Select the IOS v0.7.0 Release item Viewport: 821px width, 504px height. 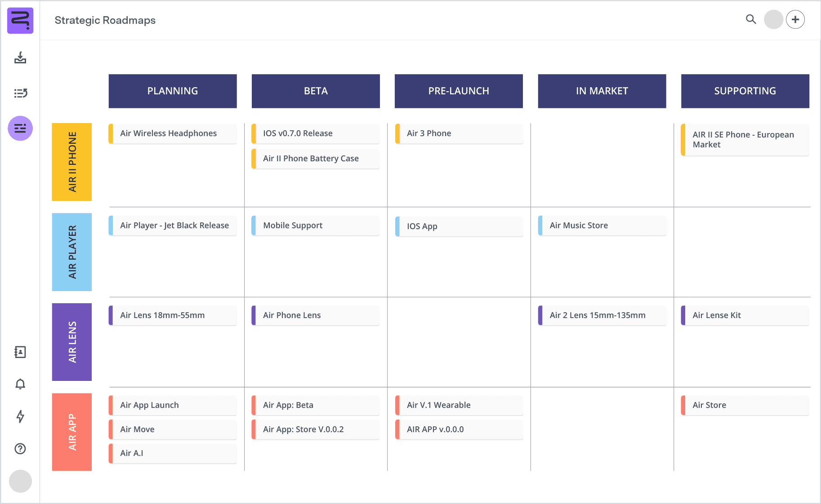tap(316, 133)
